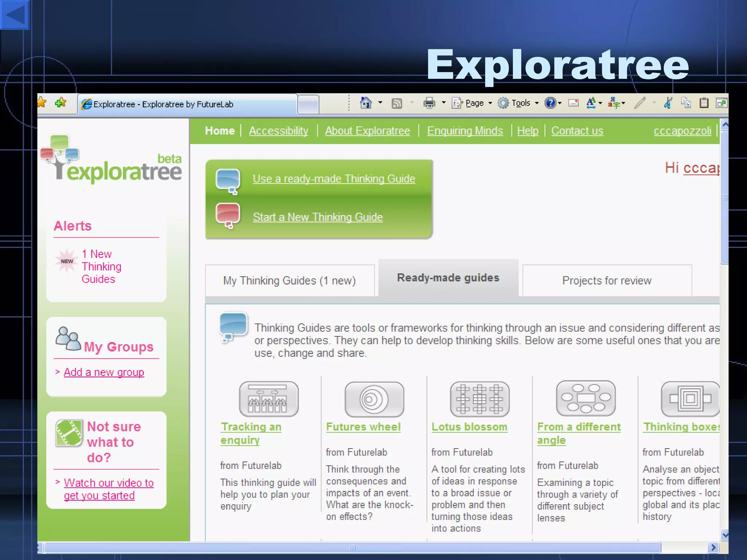Screen dimensions: 747x560
Task: Click the empty new browser tab button
Action: click(x=309, y=105)
